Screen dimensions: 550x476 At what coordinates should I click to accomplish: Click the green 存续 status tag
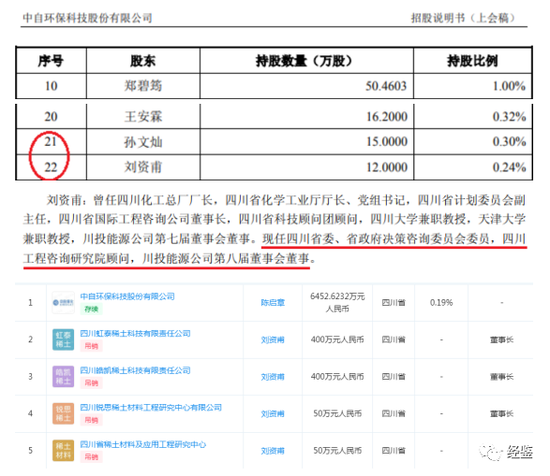pos(91,309)
